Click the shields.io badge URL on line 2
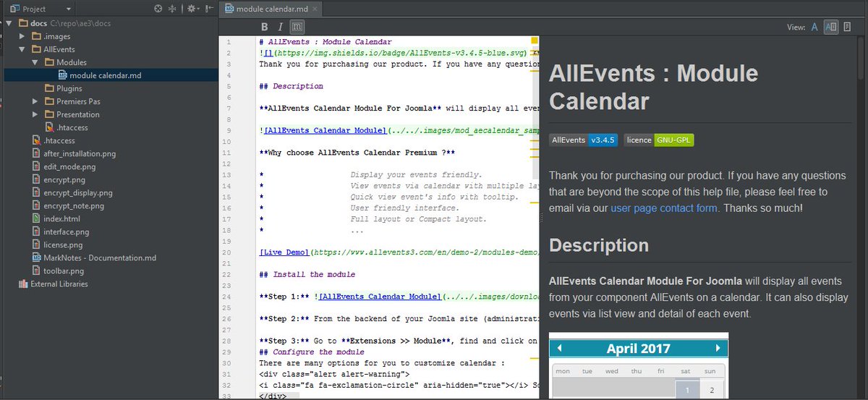 pyautogui.click(x=400, y=53)
